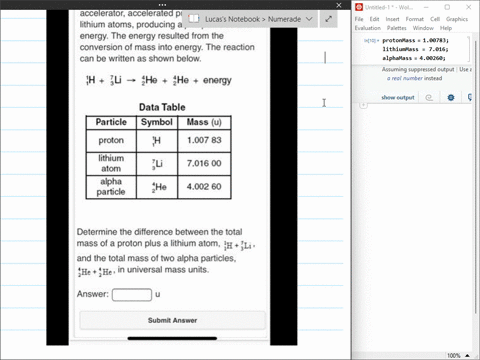The height and width of the screenshot is (360, 480).
Task: Click the Answer input field
Action: [132, 295]
